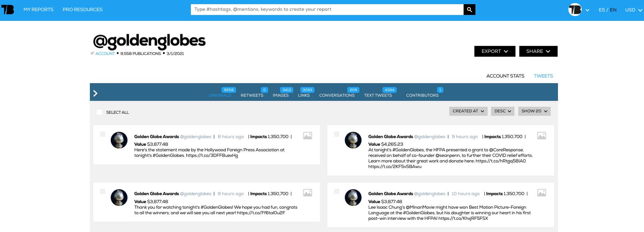Image resolution: width=644 pixels, height=232 pixels.
Task: Expand the blue filter bar arrow
Action: pos(95,93)
